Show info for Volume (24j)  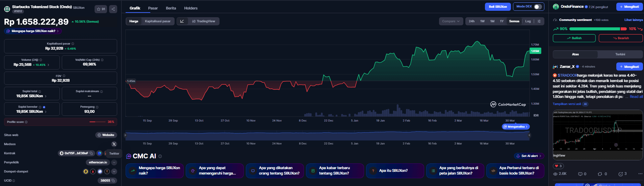coord(41,60)
